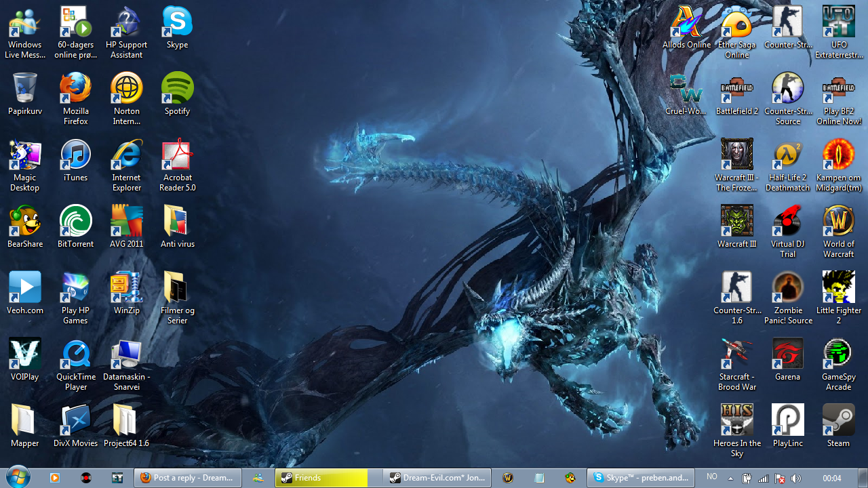
Task: Open the Windows Start menu
Action: [17, 477]
